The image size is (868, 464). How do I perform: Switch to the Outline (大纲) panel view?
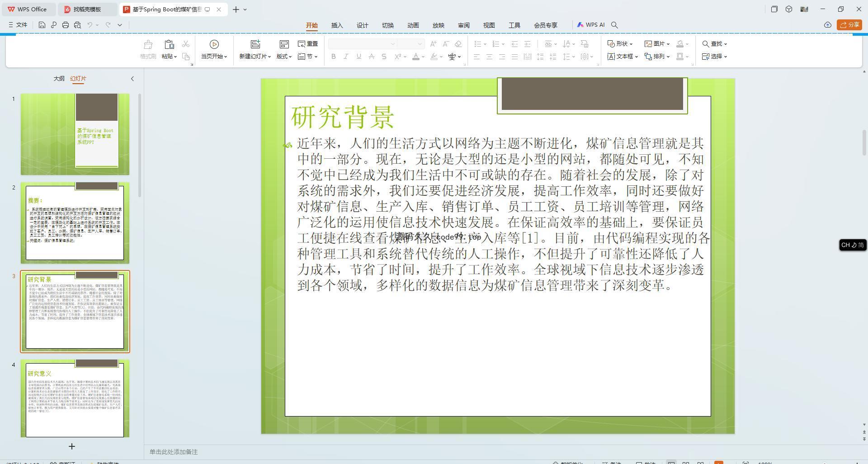point(59,79)
